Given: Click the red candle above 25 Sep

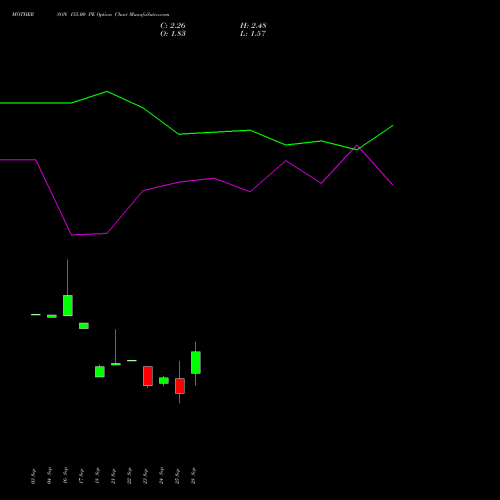Looking at the screenshot, I should (x=180, y=386).
